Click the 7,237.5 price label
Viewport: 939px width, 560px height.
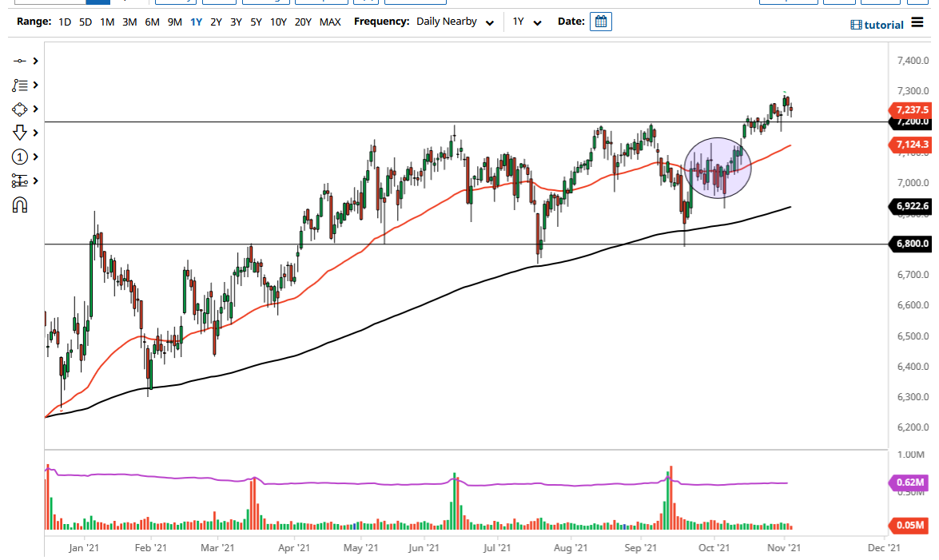click(x=911, y=109)
